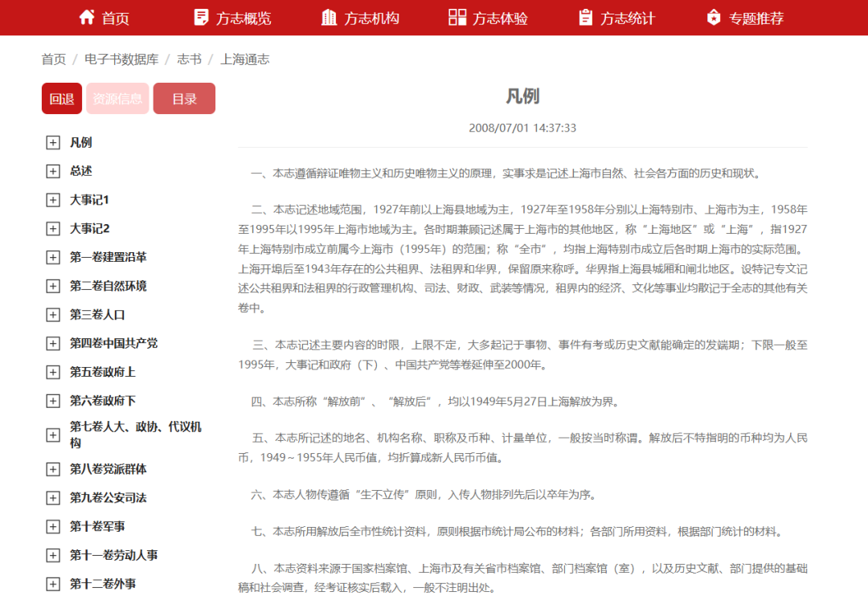This screenshot has width=868, height=596.
Task: Expand the 第六卷政府下 node
Action: pos(52,402)
